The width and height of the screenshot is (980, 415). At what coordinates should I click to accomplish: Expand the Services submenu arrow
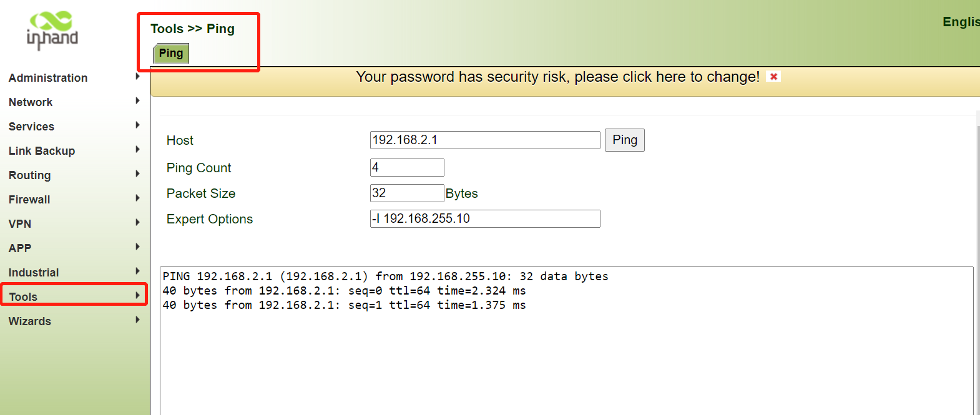pyautogui.click(x=137, y=125)
